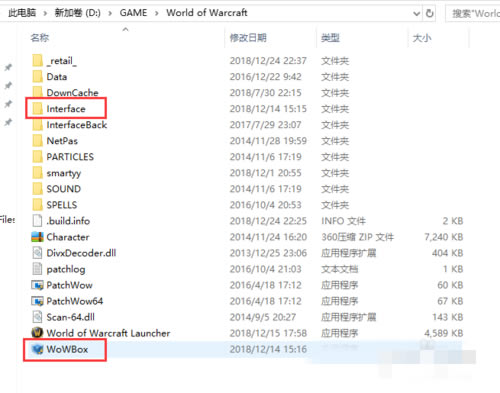Sort files by 名称 column header
The width and height of the screenshot is (500, 393).
coord(40,38)
